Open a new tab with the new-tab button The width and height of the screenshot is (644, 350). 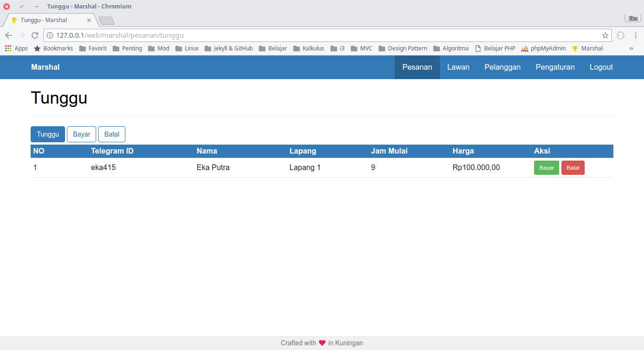(x=107, y=21)
